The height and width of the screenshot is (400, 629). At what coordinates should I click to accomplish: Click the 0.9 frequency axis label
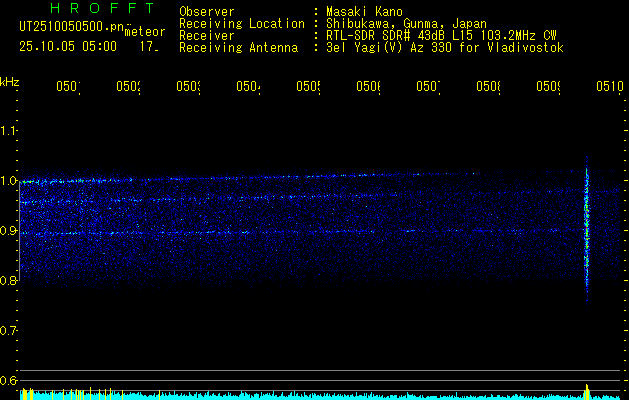pos(8,231)
